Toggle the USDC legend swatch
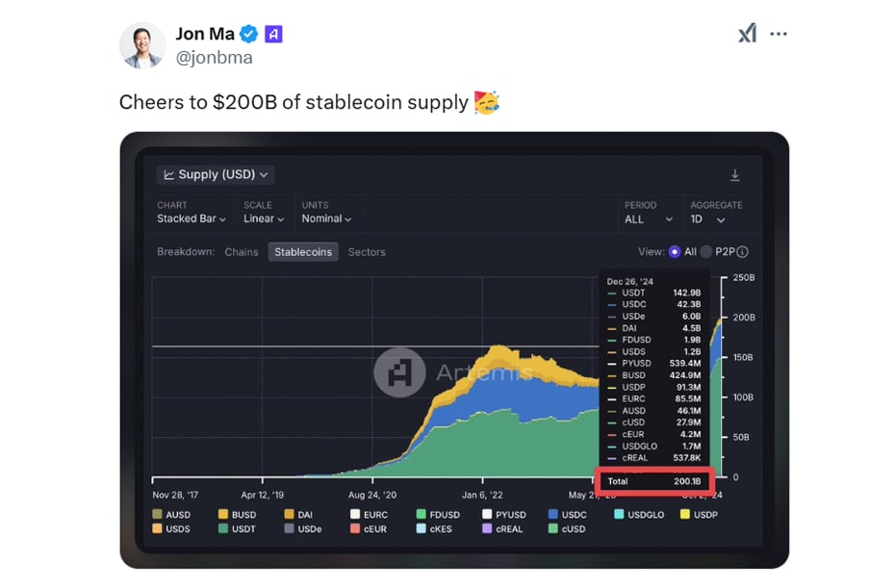Viewport: 896px width, 588px height. 553,514
